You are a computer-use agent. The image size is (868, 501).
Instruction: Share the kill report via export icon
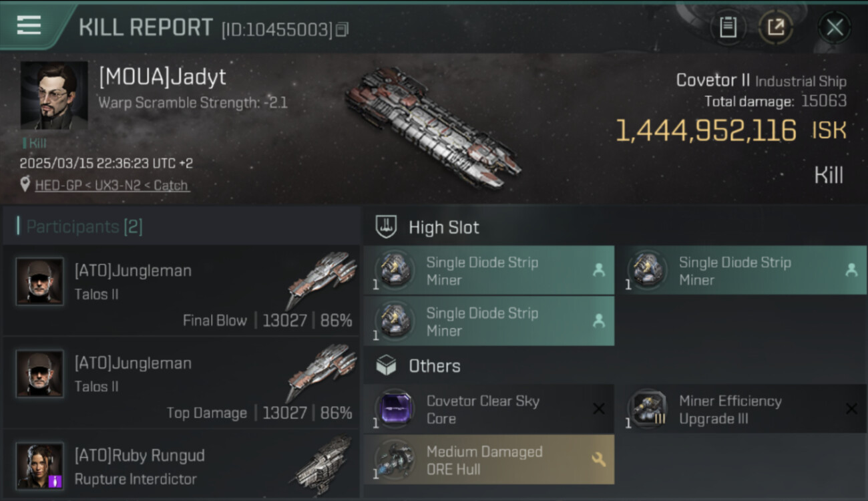pyautogui.click(x=775, y=27)
